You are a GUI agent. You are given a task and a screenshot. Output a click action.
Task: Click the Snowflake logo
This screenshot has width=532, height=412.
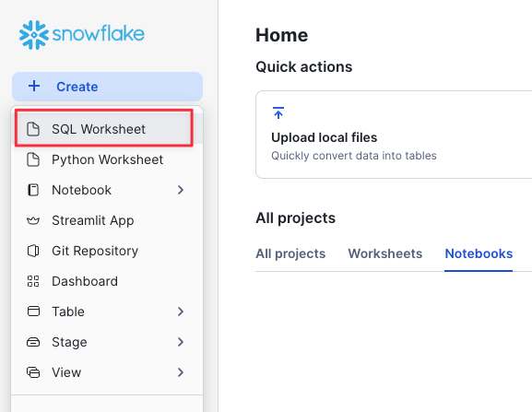82,35
